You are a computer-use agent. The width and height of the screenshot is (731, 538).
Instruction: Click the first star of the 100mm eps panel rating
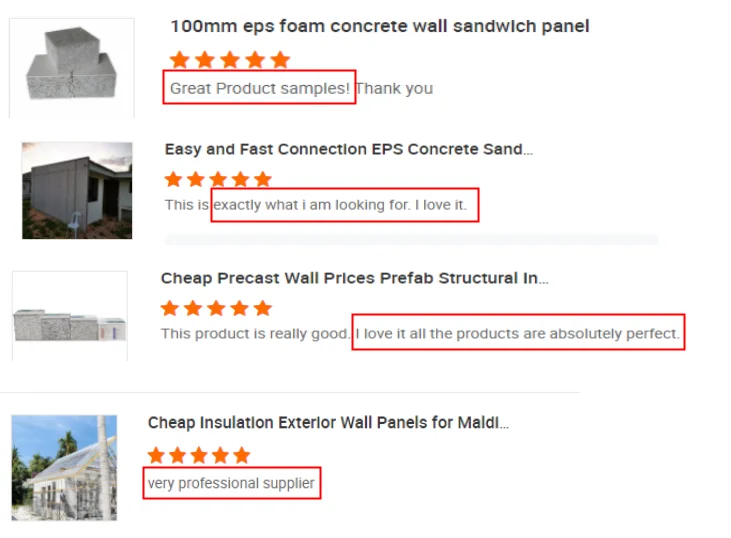[180, 61]
